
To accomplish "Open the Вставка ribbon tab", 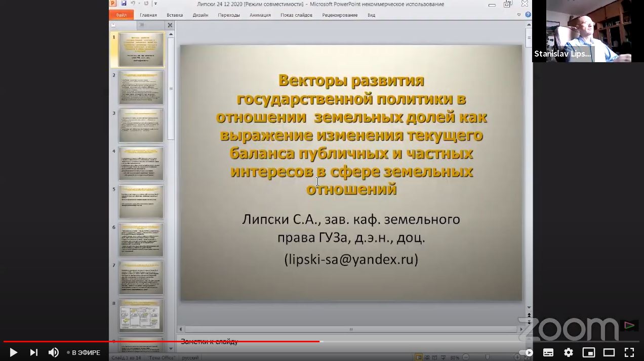I will coord(175,15).
